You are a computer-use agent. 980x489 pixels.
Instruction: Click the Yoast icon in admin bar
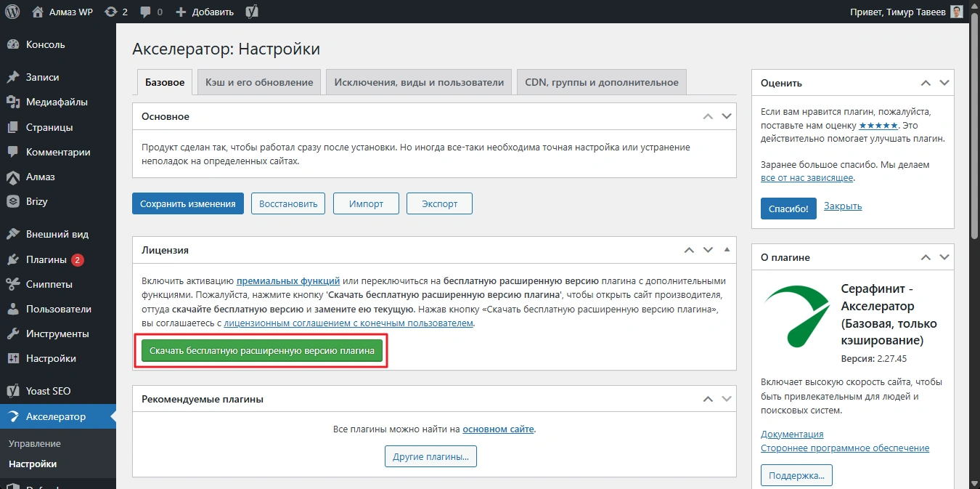click(x=253, y=12)
